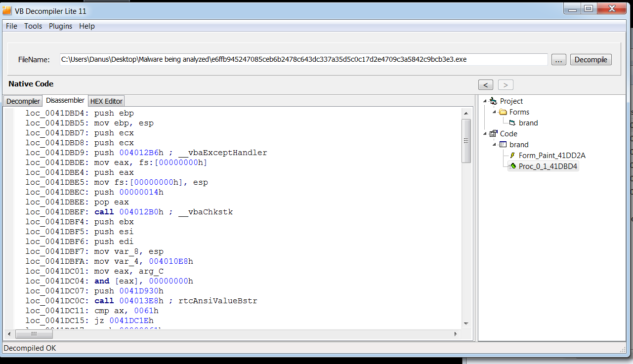Screen dimensions: 633x364
Task: Select the Proc_0_1_41DBD4 procedure label
Action: pos(548,166)
